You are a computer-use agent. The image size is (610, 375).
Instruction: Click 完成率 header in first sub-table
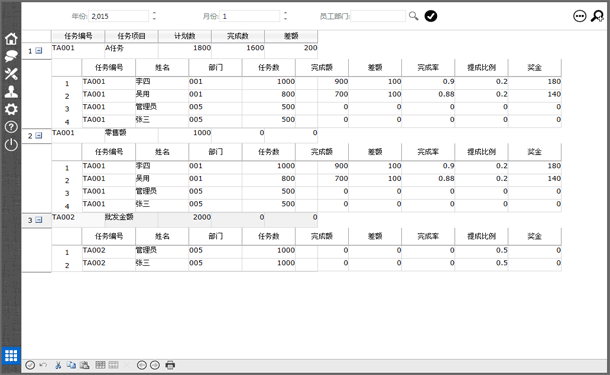[428, 68]
